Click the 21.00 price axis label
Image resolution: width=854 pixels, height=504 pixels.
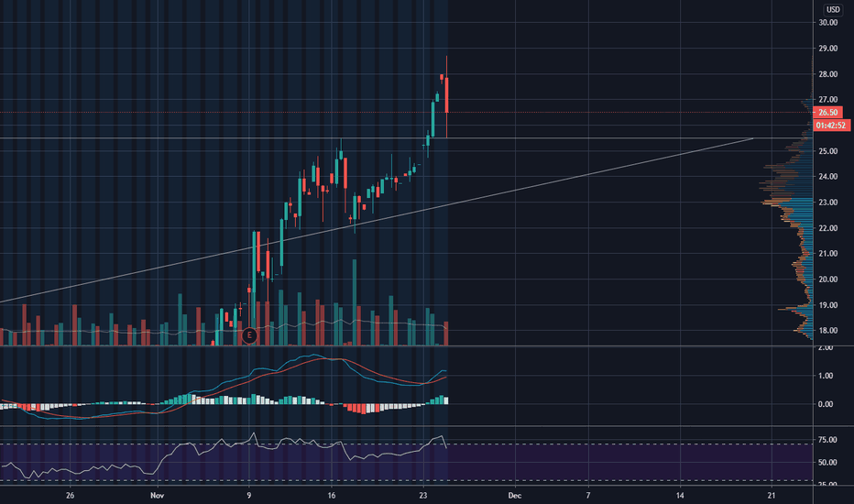click(x=827, y=253)
